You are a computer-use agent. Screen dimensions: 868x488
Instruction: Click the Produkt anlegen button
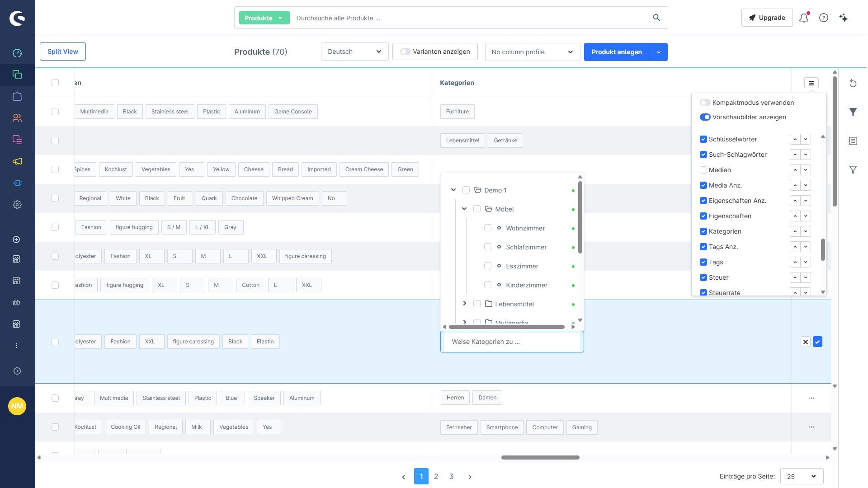617,52
